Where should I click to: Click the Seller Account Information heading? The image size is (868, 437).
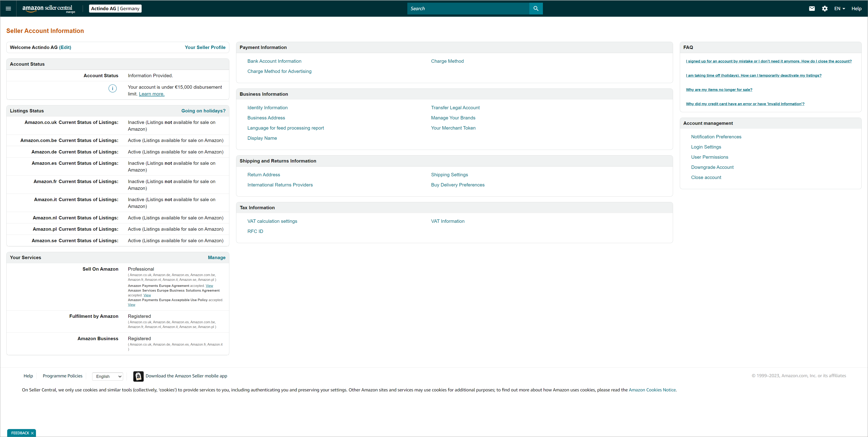pyautogui.click(x=45, y=31)
